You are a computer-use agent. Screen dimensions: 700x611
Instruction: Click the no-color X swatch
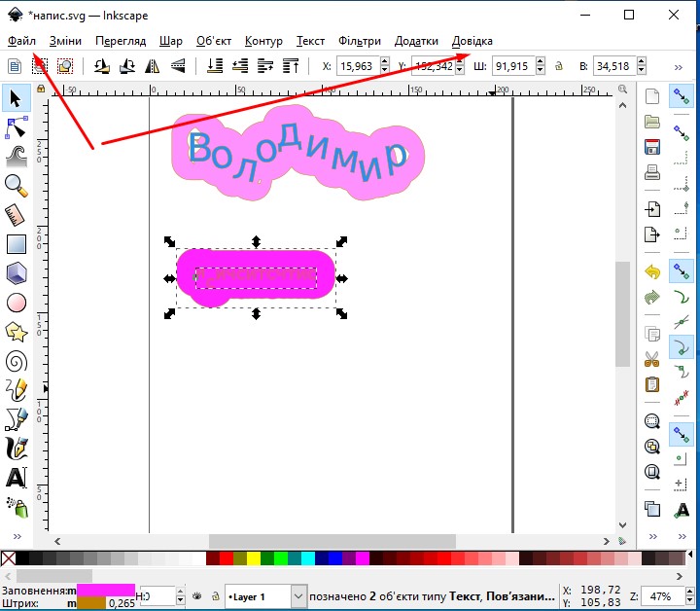coord(8,558)
